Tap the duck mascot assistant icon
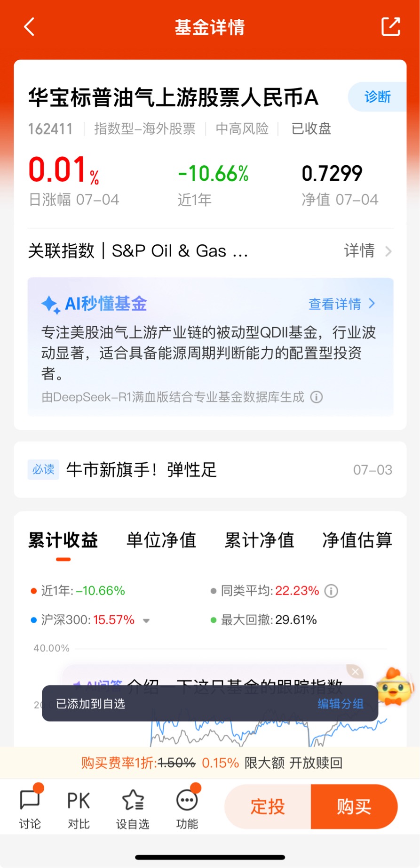This screenshot has height=868, width=420. pos(396,688)
